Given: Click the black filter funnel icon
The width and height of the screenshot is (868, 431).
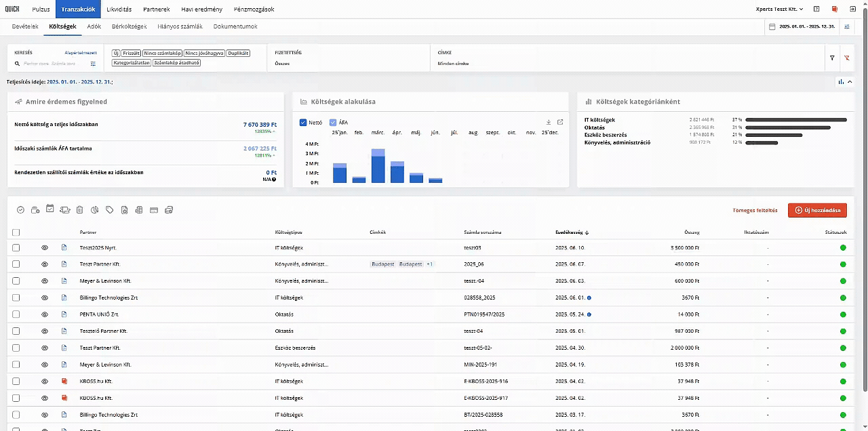Looking at the screenshot, I should (x=832, y=58).
